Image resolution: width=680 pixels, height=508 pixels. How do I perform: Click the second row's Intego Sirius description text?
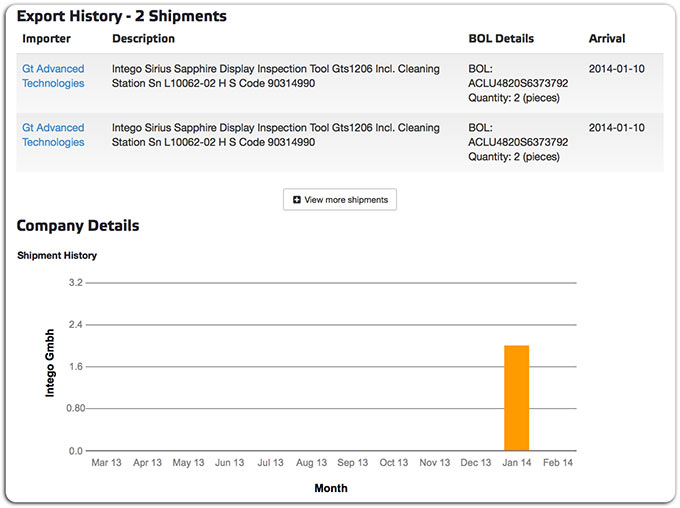(276, 135)
